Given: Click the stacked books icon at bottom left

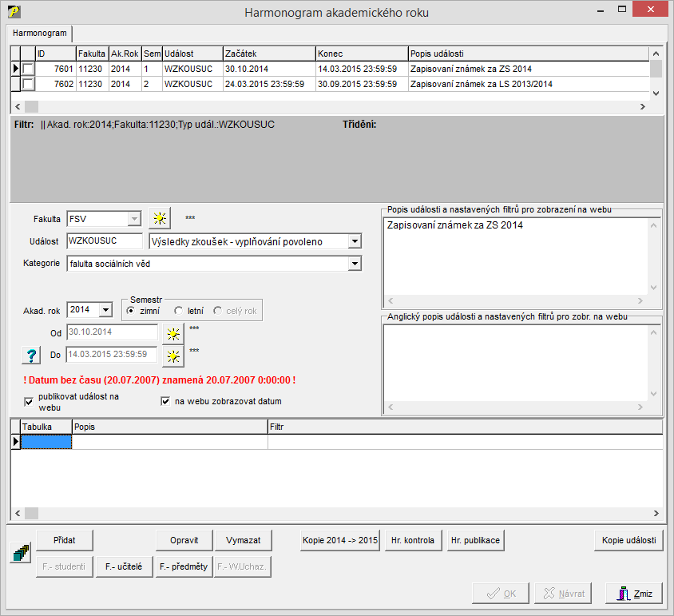Looking at the screenshot, I should click(x=19, y=552).
